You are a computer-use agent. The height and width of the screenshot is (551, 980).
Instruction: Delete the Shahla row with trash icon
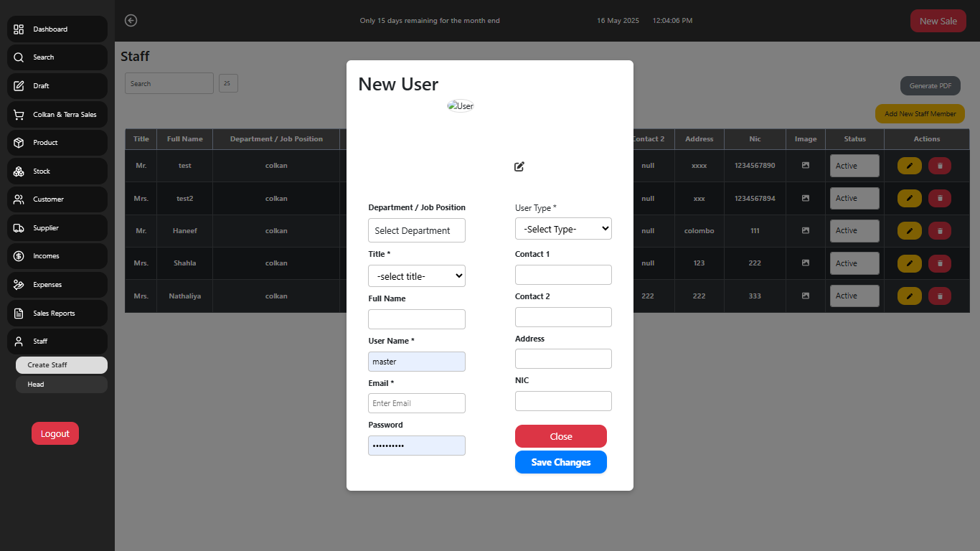click(x=940, y=263)
